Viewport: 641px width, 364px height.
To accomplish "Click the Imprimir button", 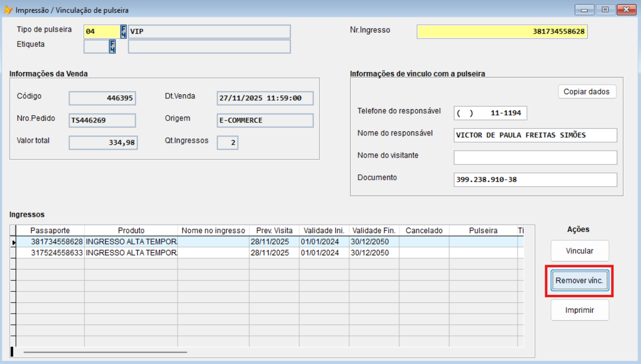I will (580, 311).
